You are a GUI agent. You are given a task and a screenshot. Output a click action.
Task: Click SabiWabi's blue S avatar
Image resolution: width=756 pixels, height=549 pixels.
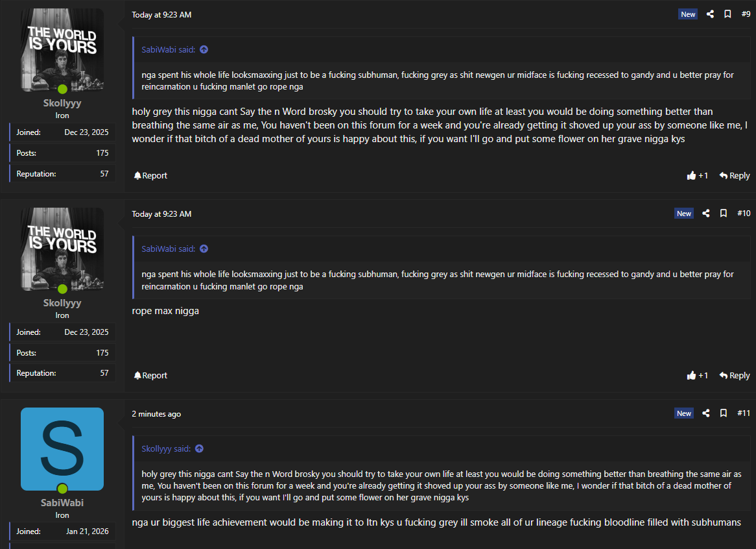pyautogui.click(x=62, y=449)
